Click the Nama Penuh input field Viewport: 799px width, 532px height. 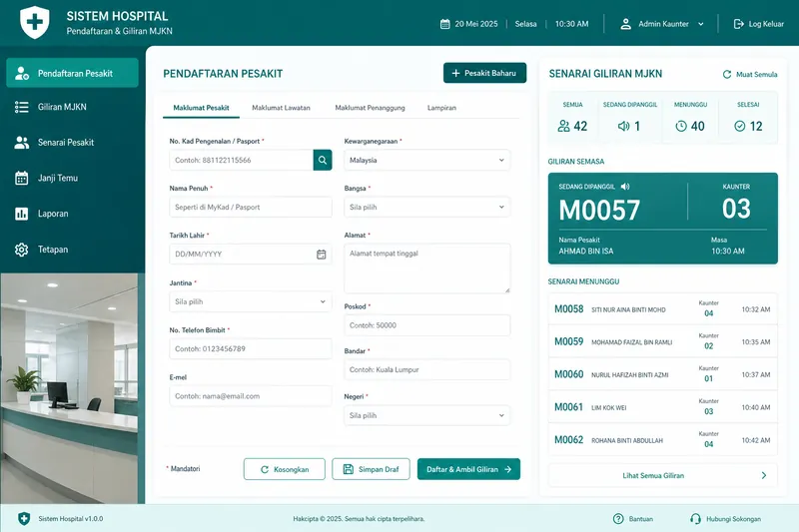(x=251, y=208)
